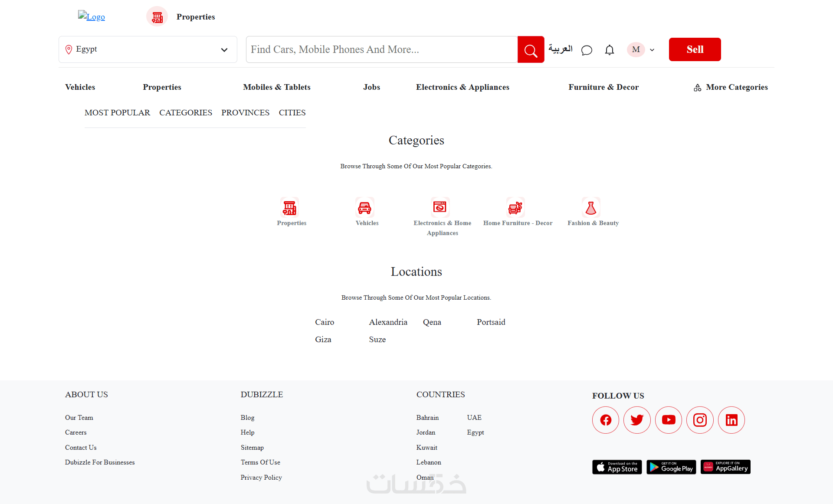Screen dimensions: 833x504
Task: Open the YouTube channel icon
Action: (668, 420)
